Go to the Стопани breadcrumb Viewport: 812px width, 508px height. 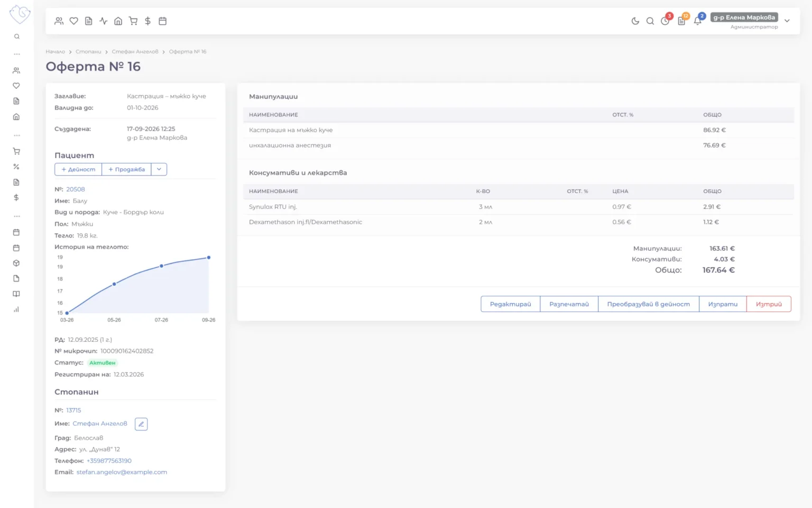(88, 52)
